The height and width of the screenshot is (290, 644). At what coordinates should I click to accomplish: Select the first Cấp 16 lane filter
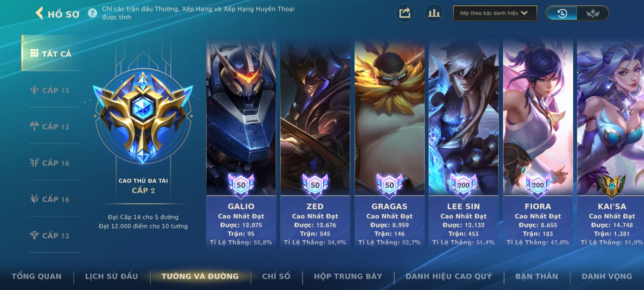click(50, 163)
